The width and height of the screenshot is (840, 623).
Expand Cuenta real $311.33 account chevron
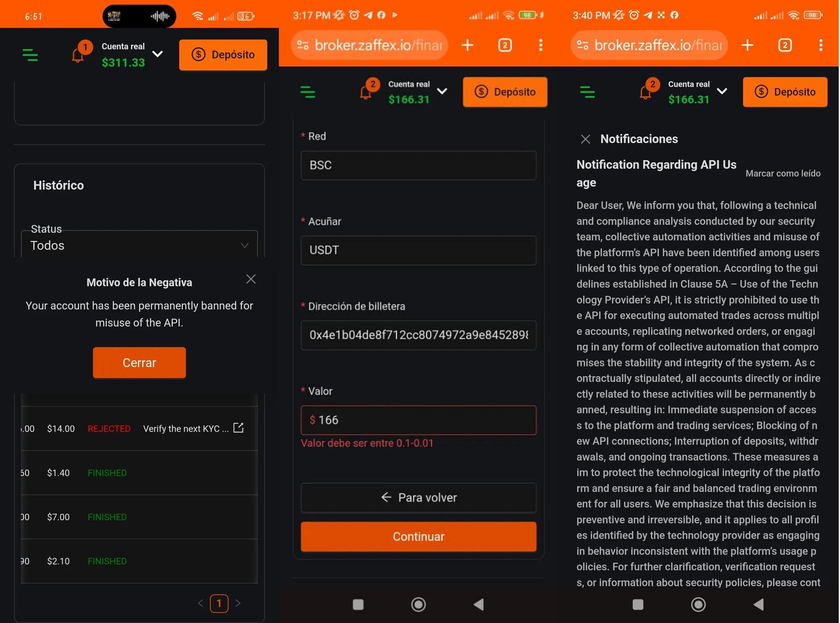(157, 54)
